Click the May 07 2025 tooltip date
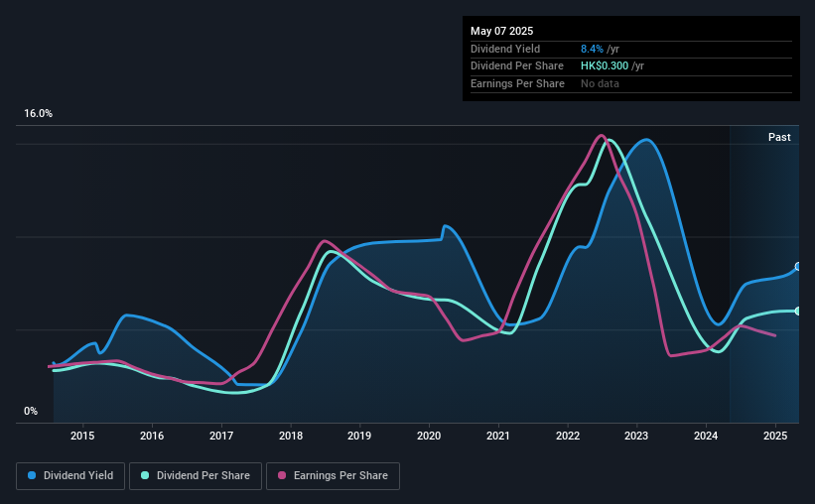This screenshot has height=504, width=815. 501,31
